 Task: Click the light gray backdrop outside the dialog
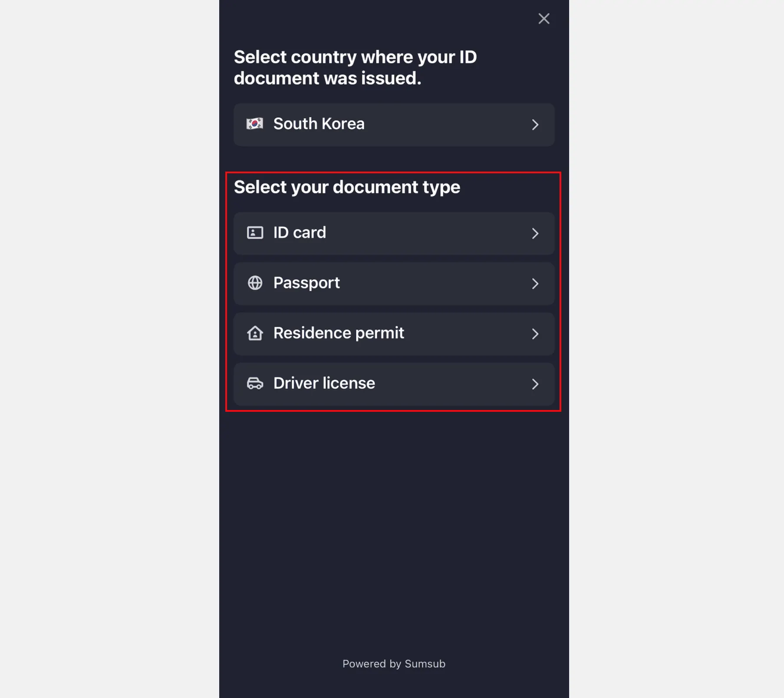[109, 347]
